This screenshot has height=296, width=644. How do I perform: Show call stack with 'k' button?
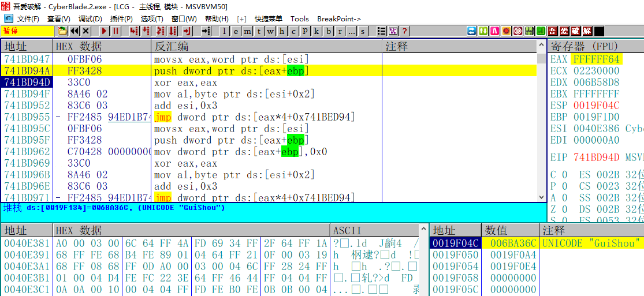click(x=317, y=31)
